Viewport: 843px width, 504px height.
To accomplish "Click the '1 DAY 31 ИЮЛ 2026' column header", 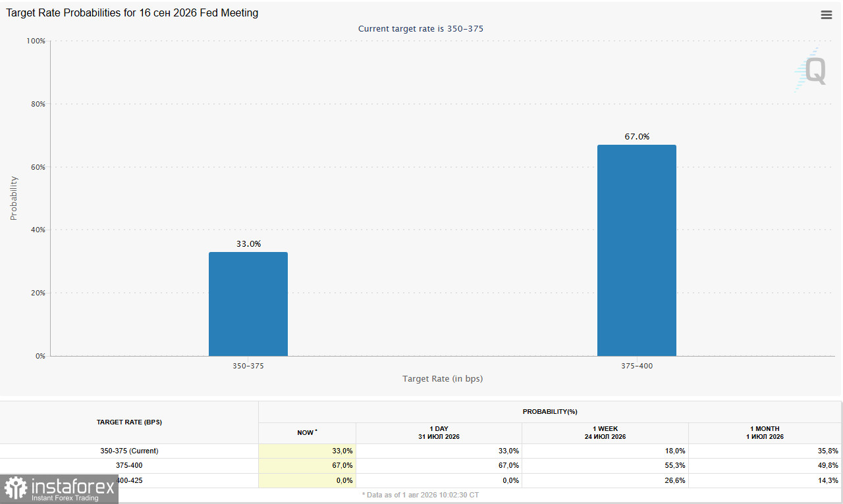I will click(439, 433).
